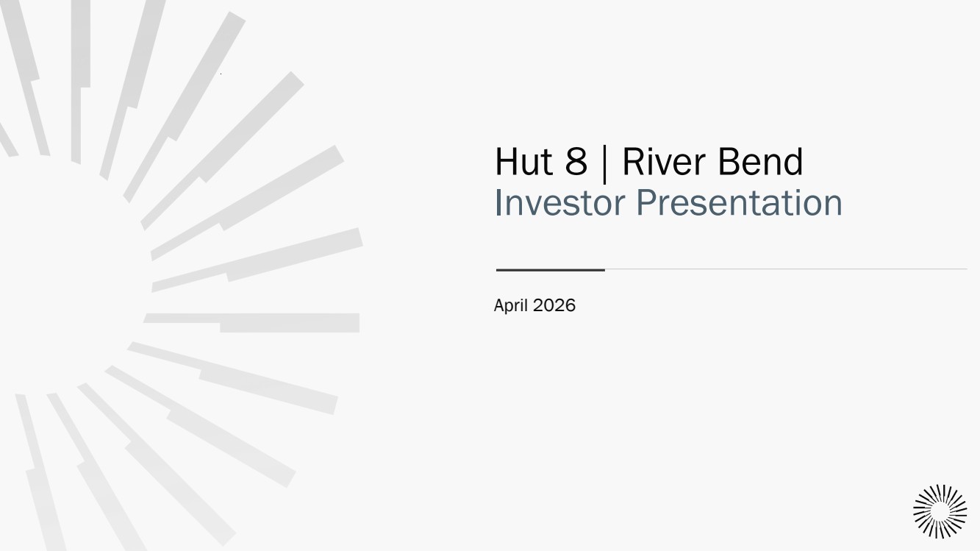Click the digit "8" in the title
980x551 pixels.
[576, 162]
